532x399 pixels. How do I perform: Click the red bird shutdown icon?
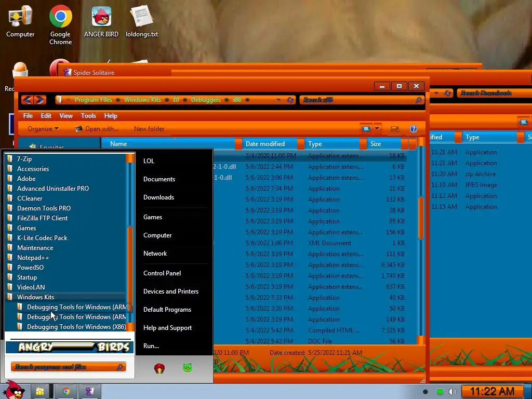pos(159,368)
